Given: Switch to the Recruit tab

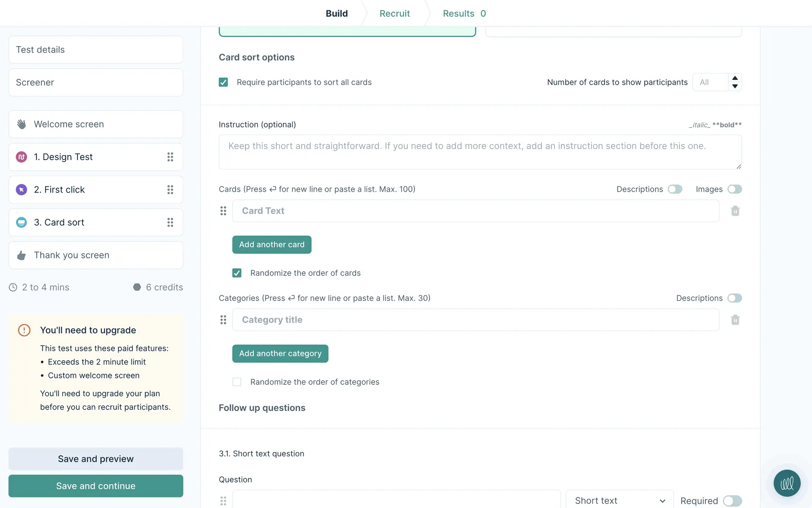Looking at the screenshot, I should (395, 14).
